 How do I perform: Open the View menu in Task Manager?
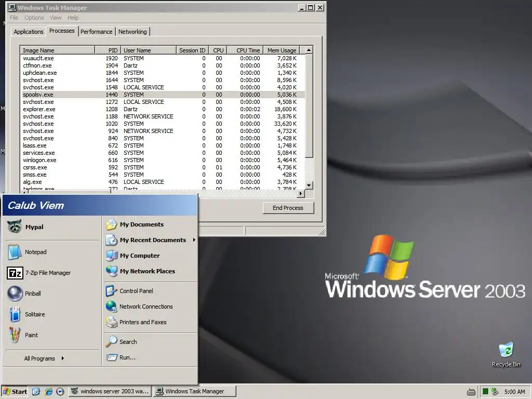pyautogui.click(x=56, y=18)
